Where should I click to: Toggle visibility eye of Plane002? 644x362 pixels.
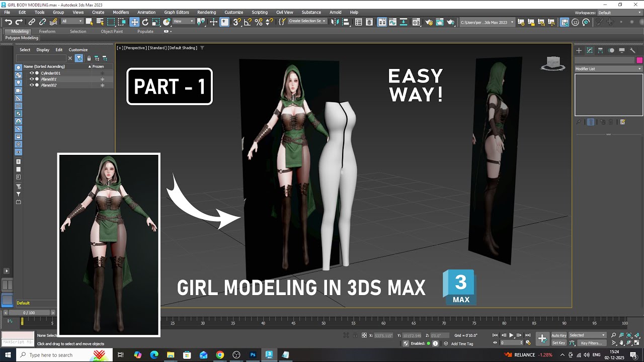[32, 85]
